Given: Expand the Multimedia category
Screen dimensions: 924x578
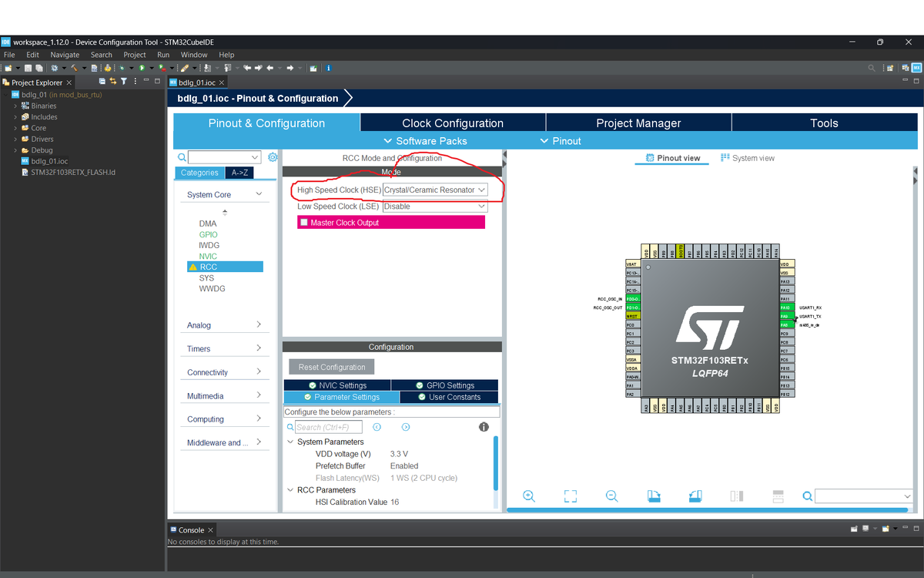Looking at the screenshot, I should (259, 395).
